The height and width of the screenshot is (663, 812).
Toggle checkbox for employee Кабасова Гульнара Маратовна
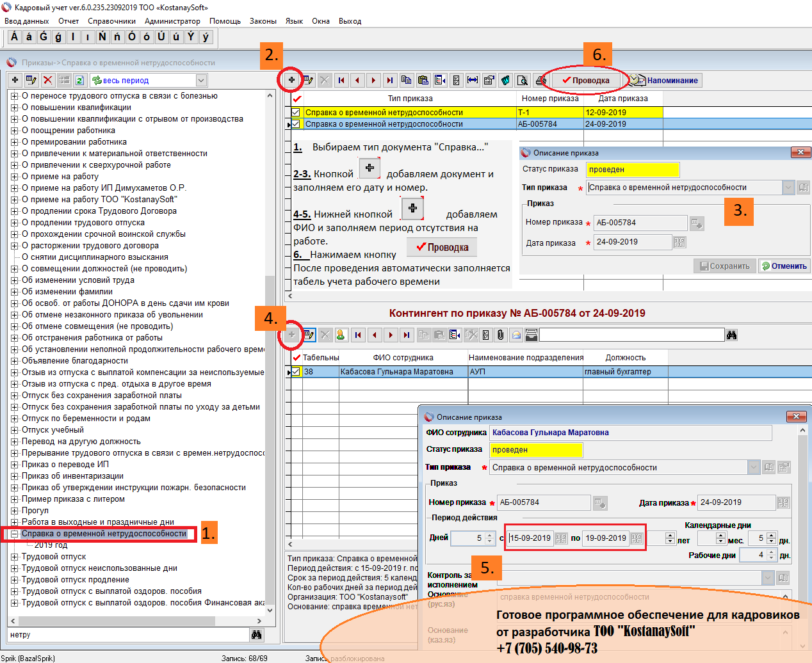tap(296, 372)
